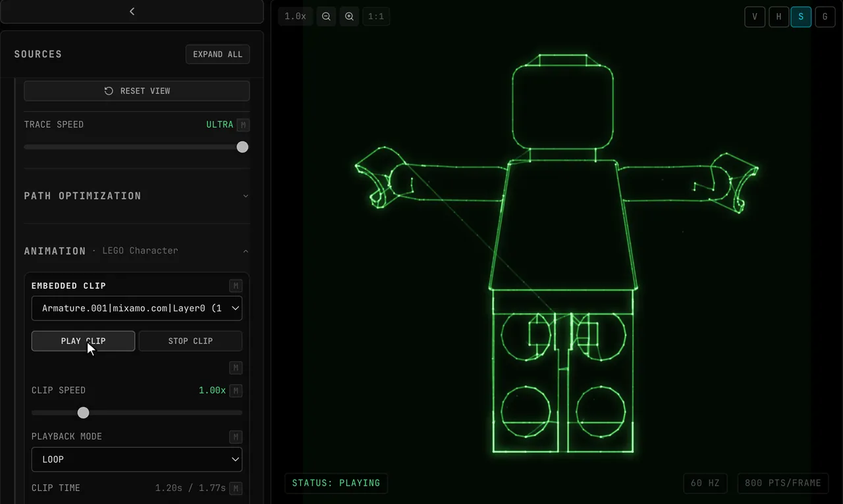Click the Reset View button
The height and width of the screenshot is (504, 843).
click(x=137, y=91)
